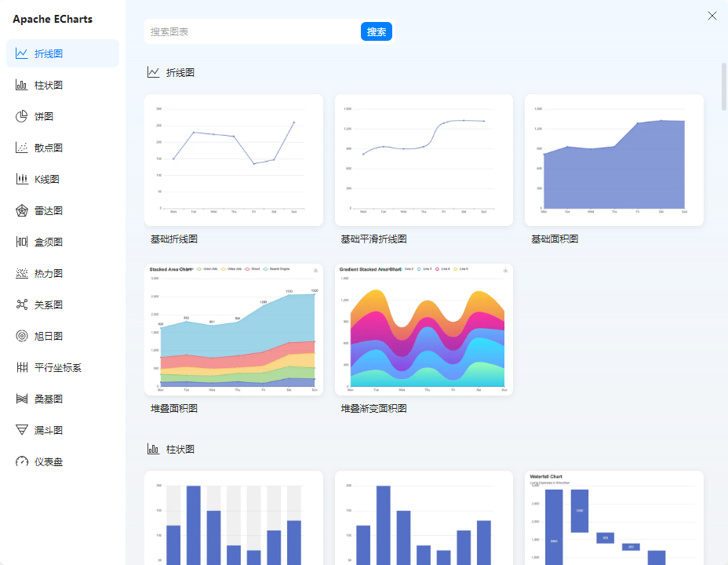
Task: Choose the 饼图 pie chart sidebar icon
Action: 21,116
